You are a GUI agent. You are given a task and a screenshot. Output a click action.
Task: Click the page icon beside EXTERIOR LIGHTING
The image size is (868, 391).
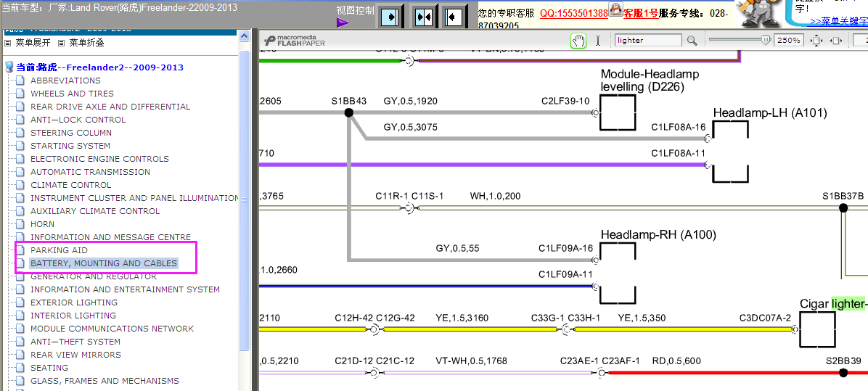click(x=20, y=302)
